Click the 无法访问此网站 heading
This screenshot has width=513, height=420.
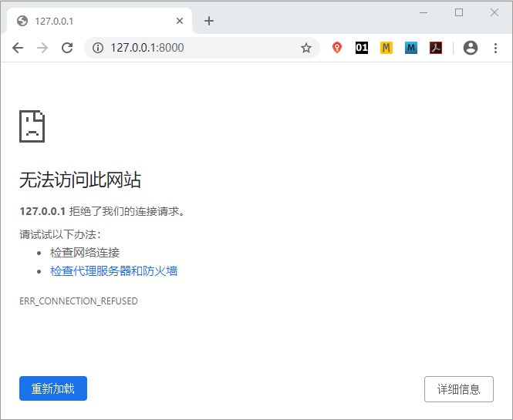pos(80,180)
